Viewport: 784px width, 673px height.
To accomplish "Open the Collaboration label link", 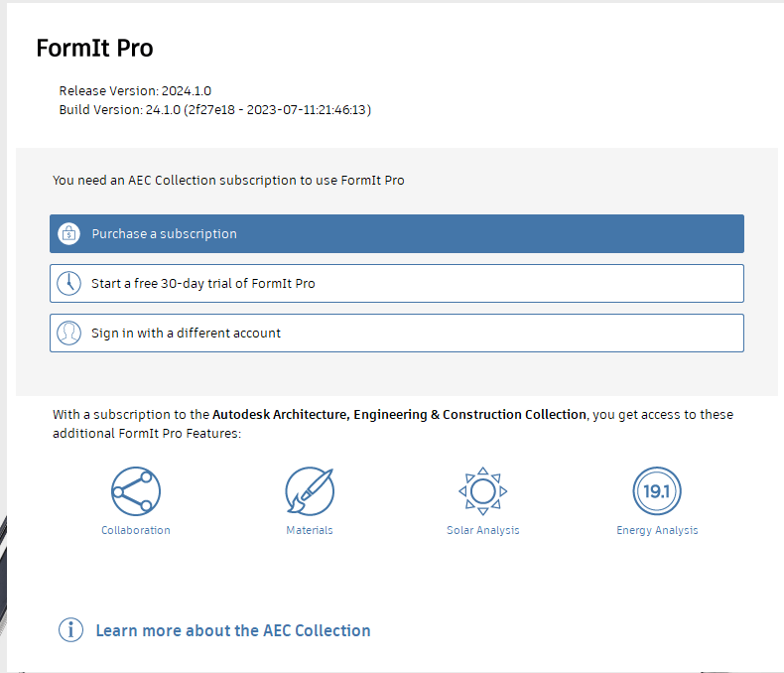I will point(136,530).
